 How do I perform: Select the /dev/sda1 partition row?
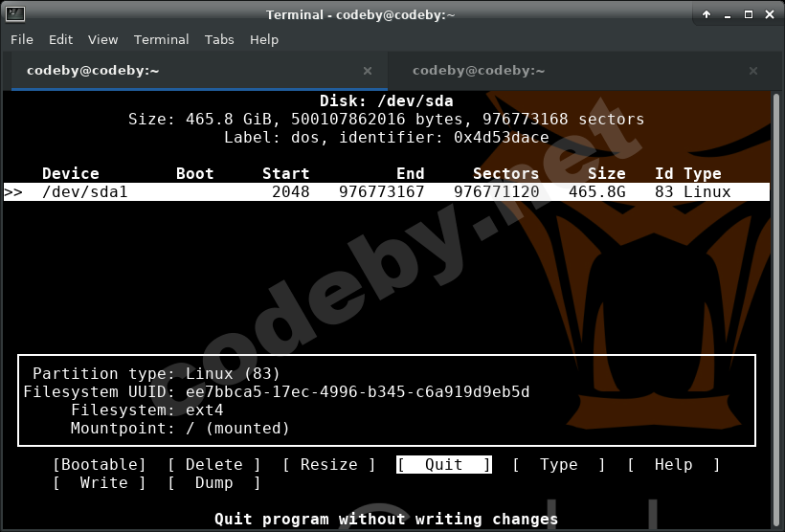pyautogui.click(x=387, y=191)
